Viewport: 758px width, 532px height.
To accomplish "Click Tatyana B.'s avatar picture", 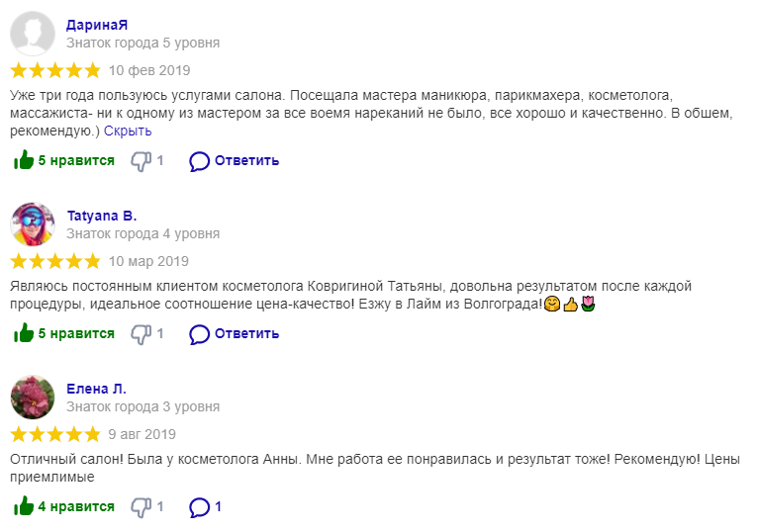I will click(x=33, y=224).
